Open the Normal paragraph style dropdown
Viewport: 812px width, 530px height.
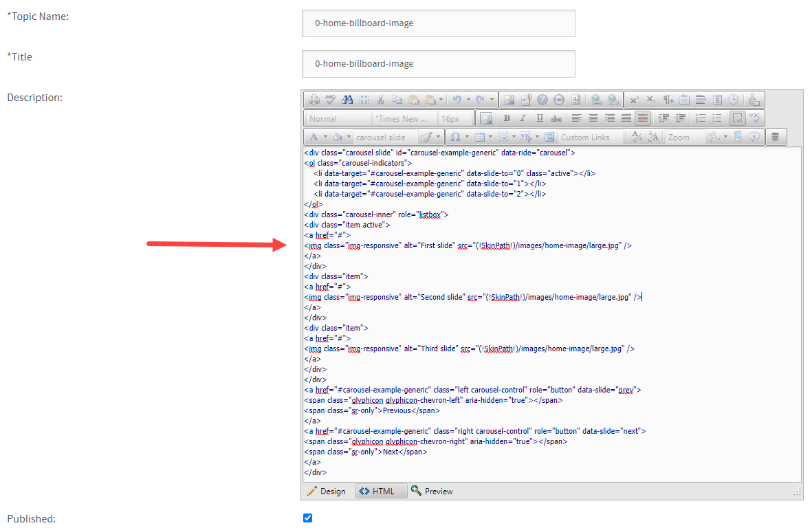click(x=338, y=118)
